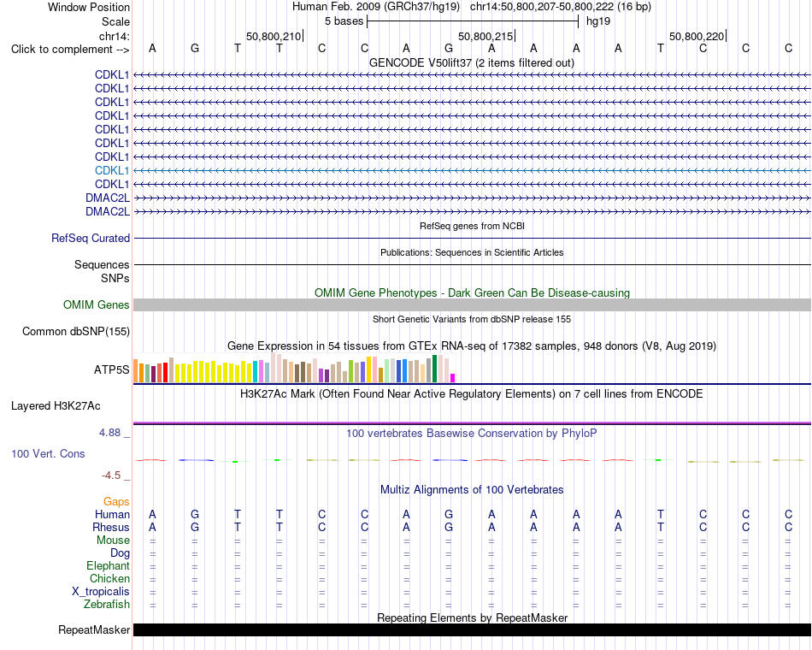Click the Human species label
Screen dimensions: 812x650
coord(112,514)
